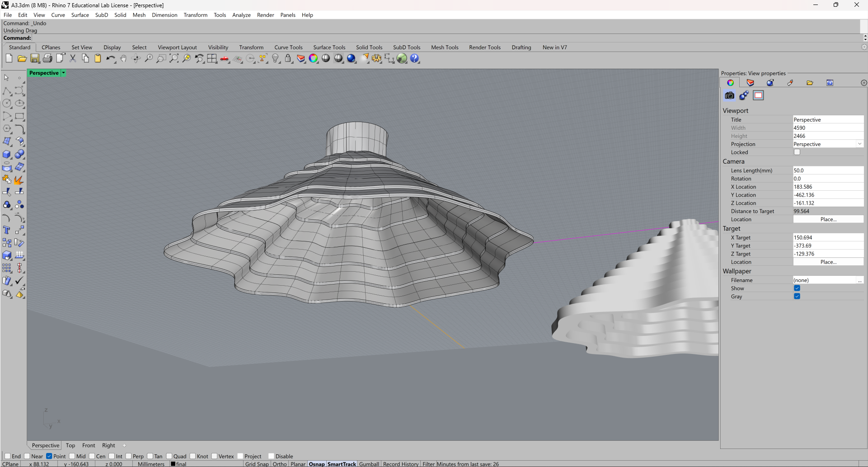Click the blue Render sphere icon
The width and height of the screenshot is (868, 467).
coord(352,58)
